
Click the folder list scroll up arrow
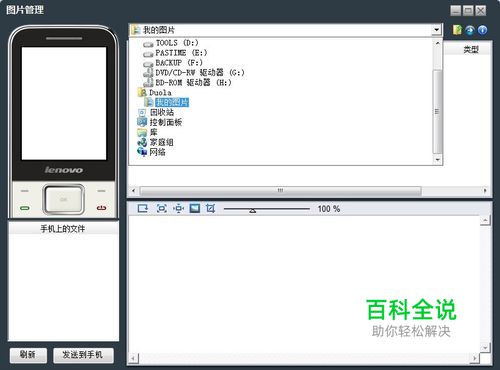pos(437,43)
